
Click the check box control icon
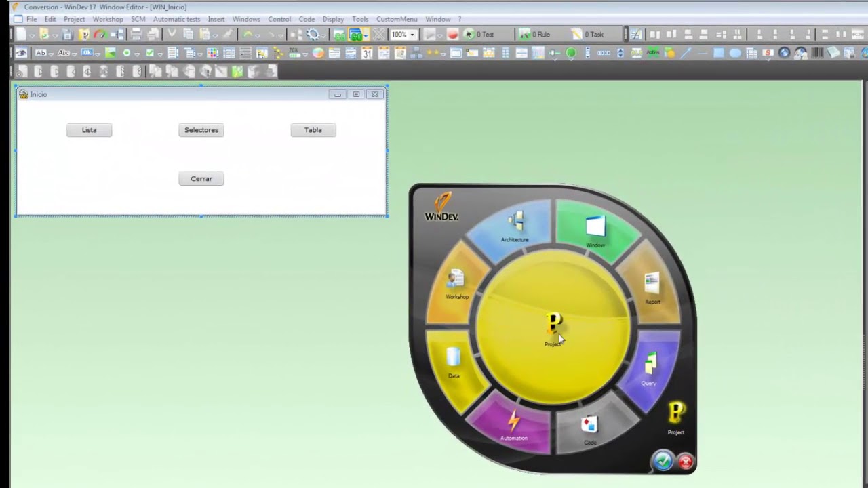pyautogui.click(x=150, y=52)
